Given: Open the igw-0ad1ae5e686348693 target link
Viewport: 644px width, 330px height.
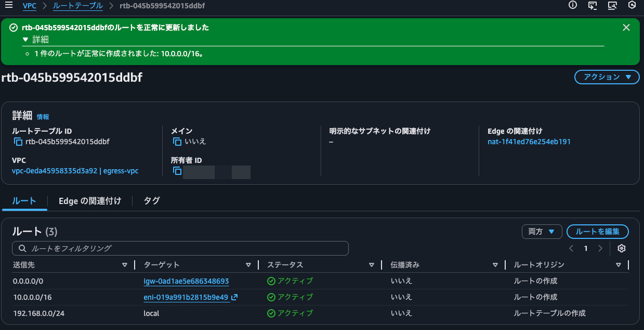Looking at the screenshot, I should [185, 281].
